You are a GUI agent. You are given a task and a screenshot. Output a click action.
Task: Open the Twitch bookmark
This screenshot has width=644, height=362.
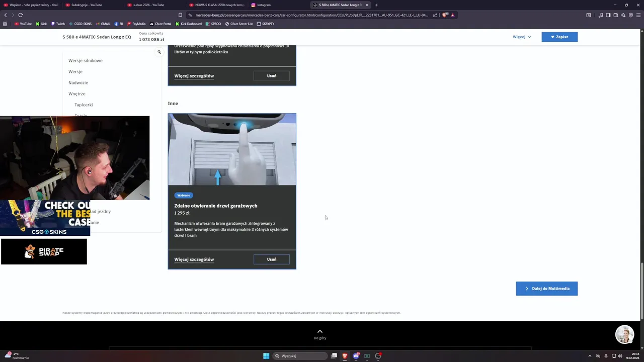click(58, 24)
